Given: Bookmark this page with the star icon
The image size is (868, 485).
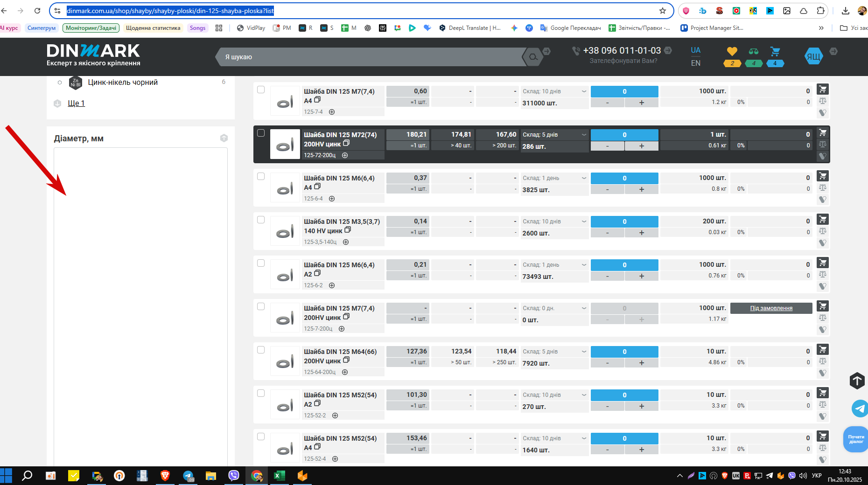Looking at the screenshot, I should click(663, 11).
